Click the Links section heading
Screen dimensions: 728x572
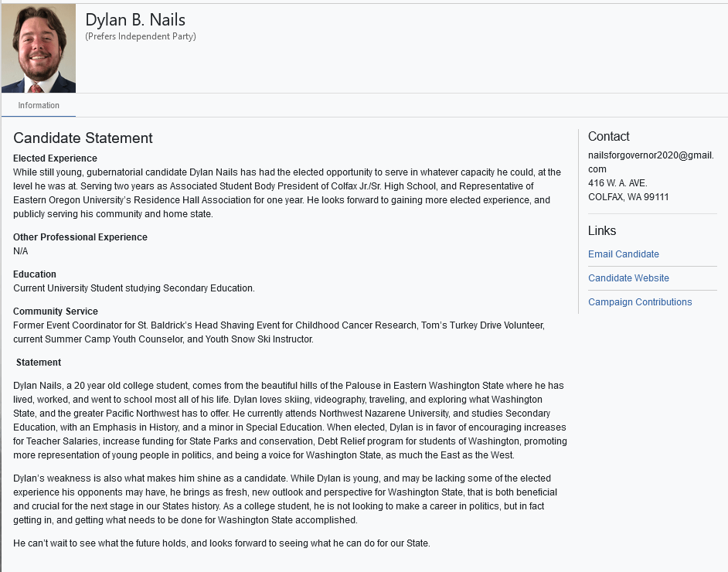(x=601, y=231)
